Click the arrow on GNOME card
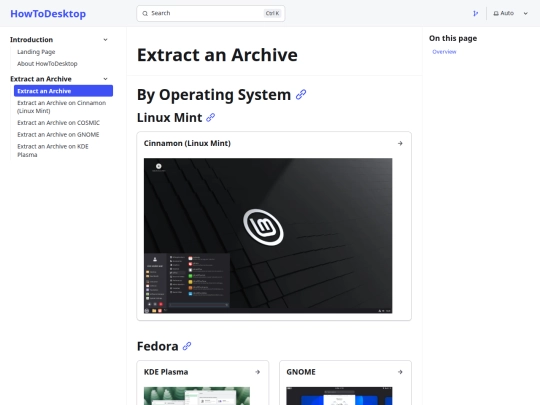Viewport: 540px width, 405px height. pyautogui.click(x=400, y=372)
